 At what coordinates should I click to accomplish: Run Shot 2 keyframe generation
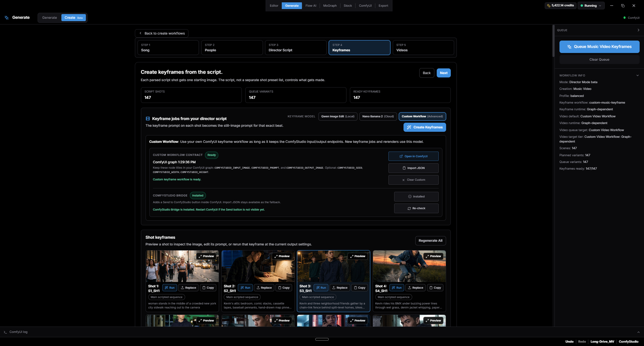[245, 288]
